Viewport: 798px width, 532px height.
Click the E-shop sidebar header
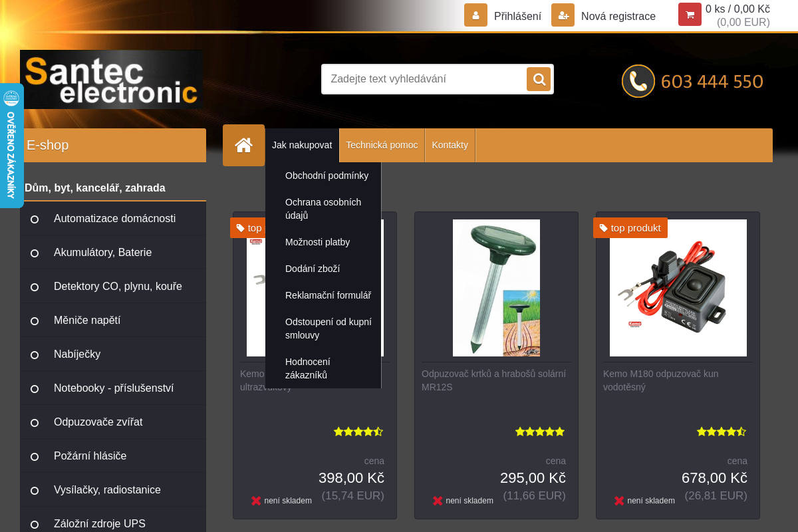coord(113,145)
